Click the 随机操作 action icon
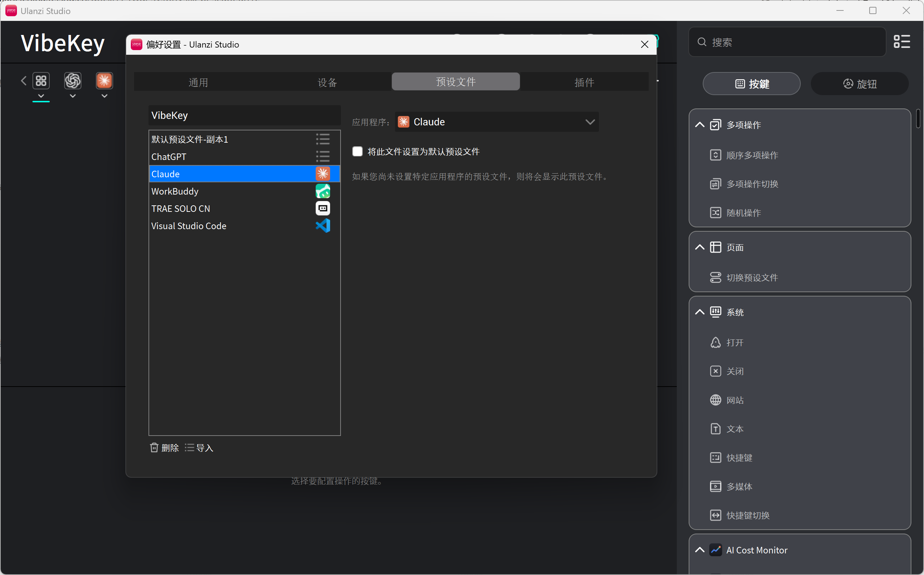The image size is (924, 575). tap(715, 213)
